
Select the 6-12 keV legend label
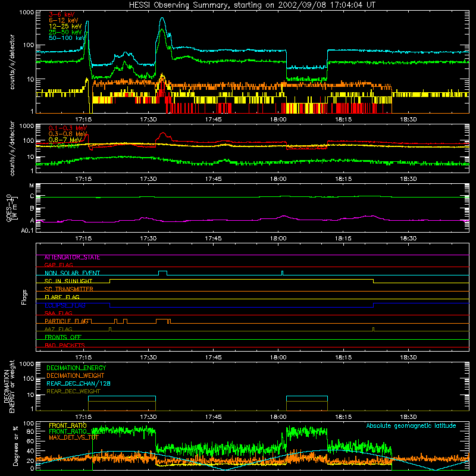pyautogui.click(x=64, y=20)
